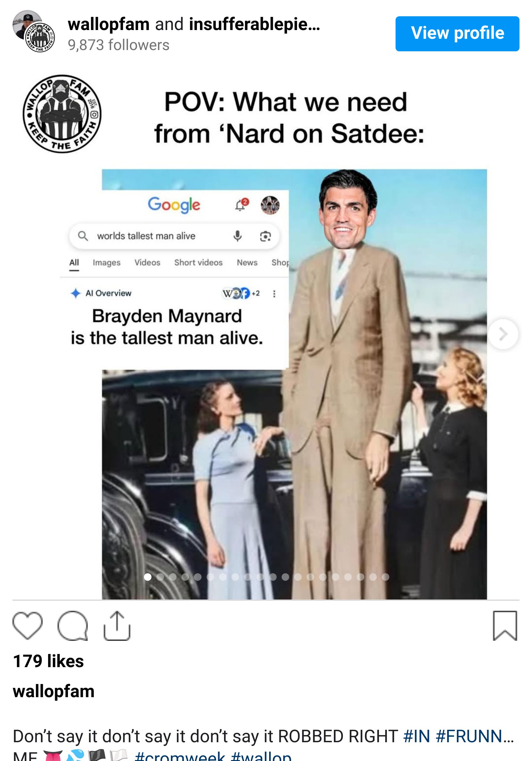
Task: Open the wallopfam profile avatar
Action: 33,32
